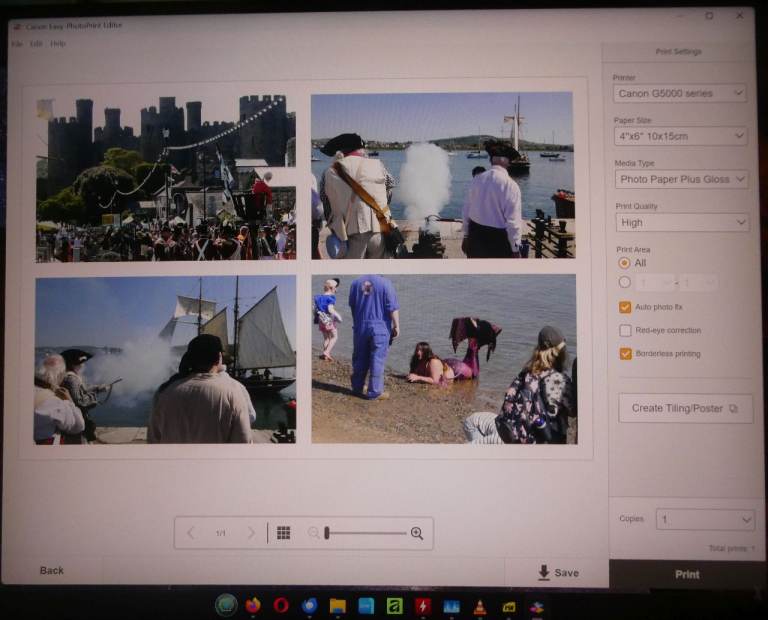Open the File menu
This screenshot has width=768, height=620.
coord(17,44)
